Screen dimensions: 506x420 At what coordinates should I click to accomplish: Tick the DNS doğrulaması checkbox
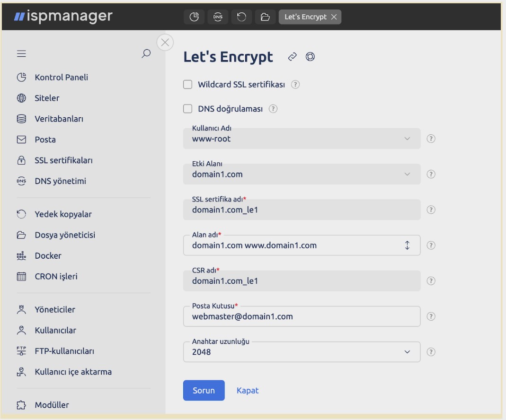pos(187,109)
